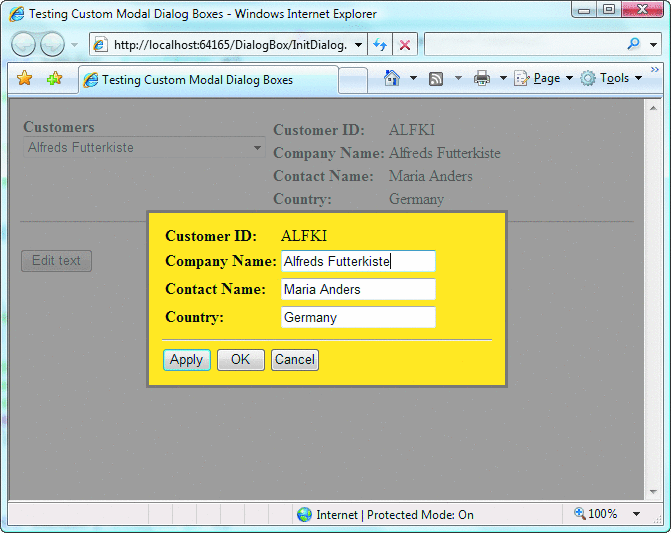Click the Home icon

pyautogui.click(x=392, y=78)
